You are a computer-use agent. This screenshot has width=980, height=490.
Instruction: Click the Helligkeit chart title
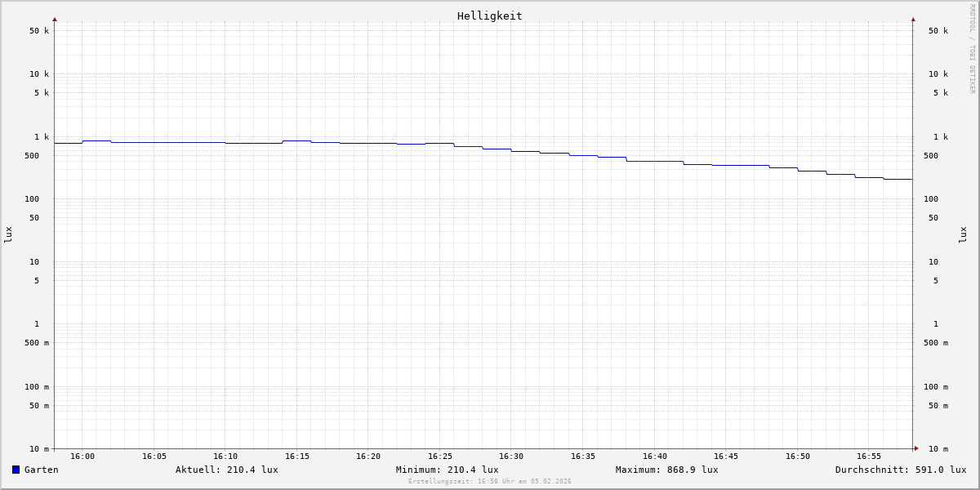489,16
